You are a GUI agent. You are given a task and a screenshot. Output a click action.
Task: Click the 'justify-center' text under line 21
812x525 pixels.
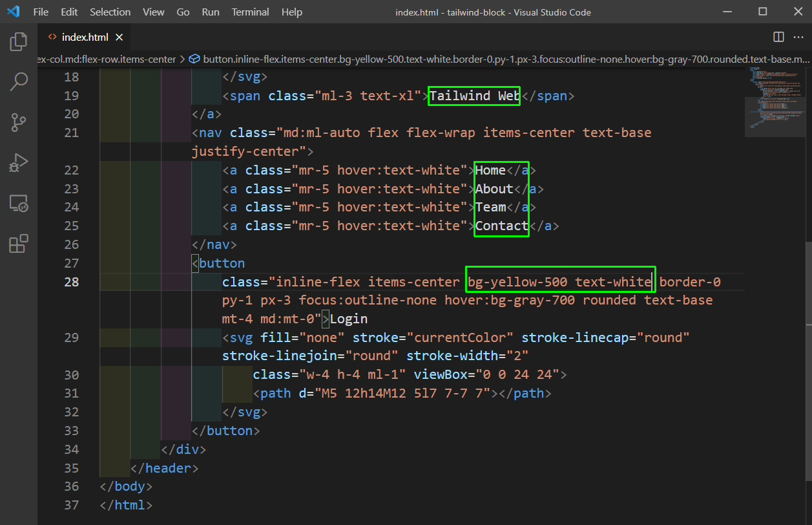(x=245, y=152)
